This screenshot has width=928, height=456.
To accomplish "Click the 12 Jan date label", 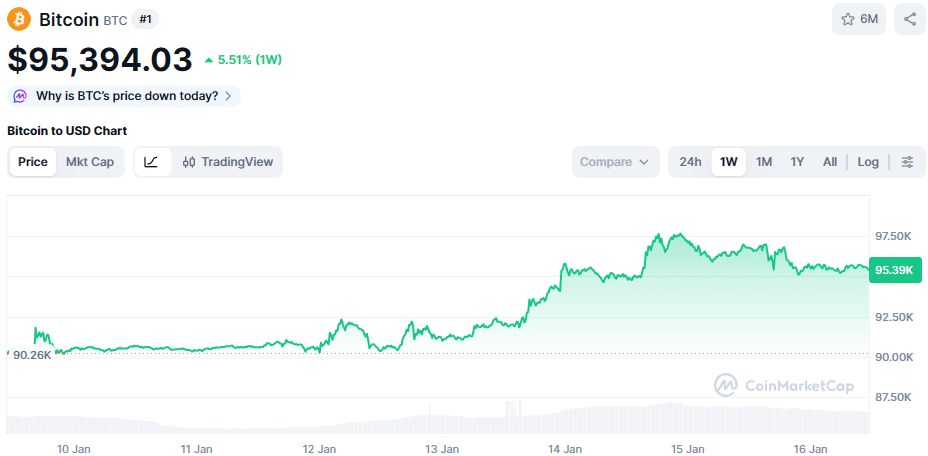I will [319, 448].
